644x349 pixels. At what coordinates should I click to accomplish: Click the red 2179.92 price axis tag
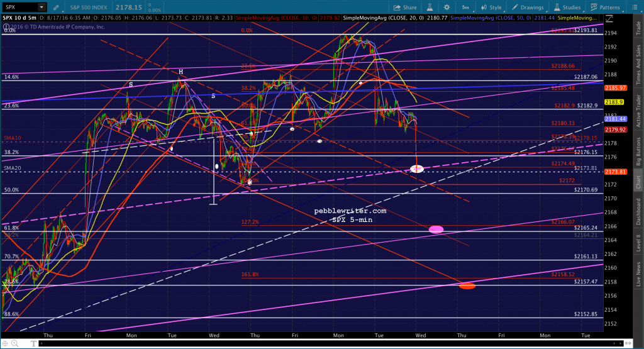615,130
